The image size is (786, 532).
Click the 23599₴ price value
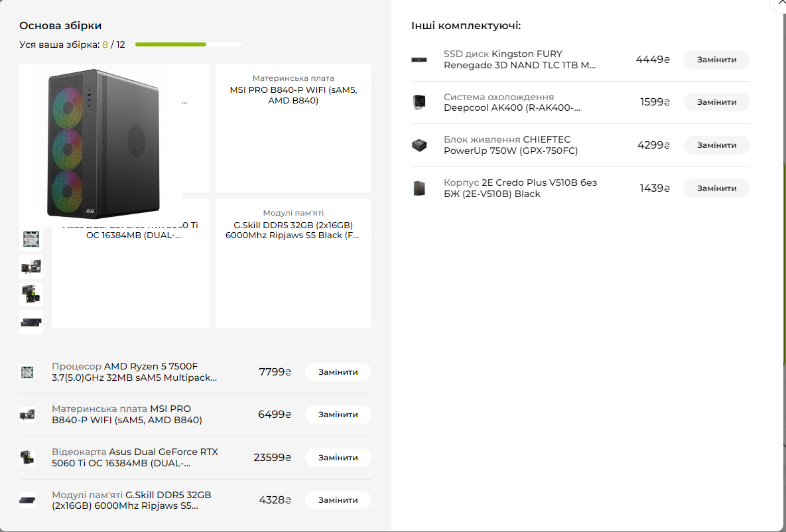(272, 457)
